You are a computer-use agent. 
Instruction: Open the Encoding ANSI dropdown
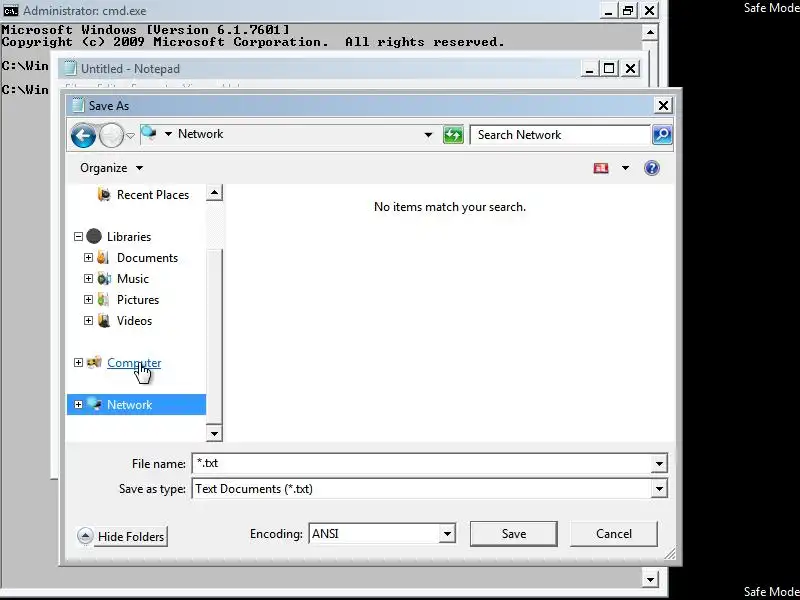[447, 534]
